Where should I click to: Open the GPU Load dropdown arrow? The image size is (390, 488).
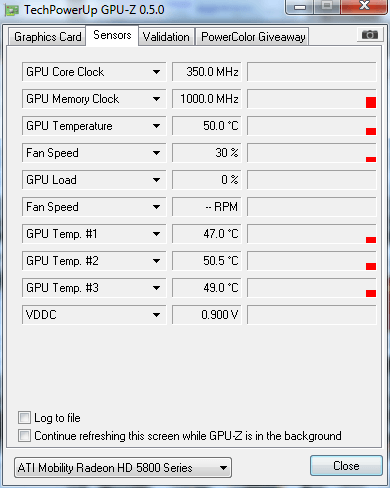(156, 180)
